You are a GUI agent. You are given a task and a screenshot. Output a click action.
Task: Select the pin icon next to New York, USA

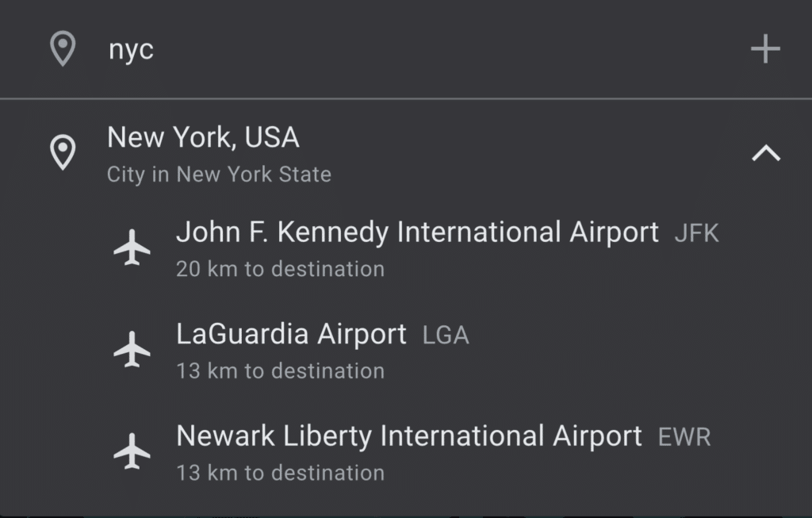(62, 151)
